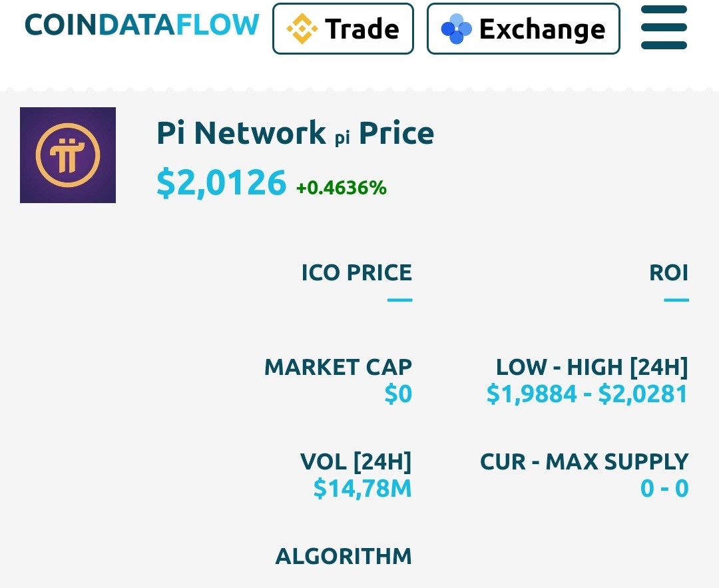
Task: Open the hamburger menu icon
Action: pos(664,27)
